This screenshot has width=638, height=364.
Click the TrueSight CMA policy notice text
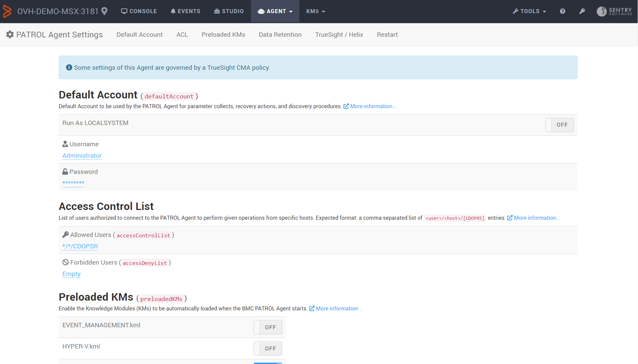172,68
